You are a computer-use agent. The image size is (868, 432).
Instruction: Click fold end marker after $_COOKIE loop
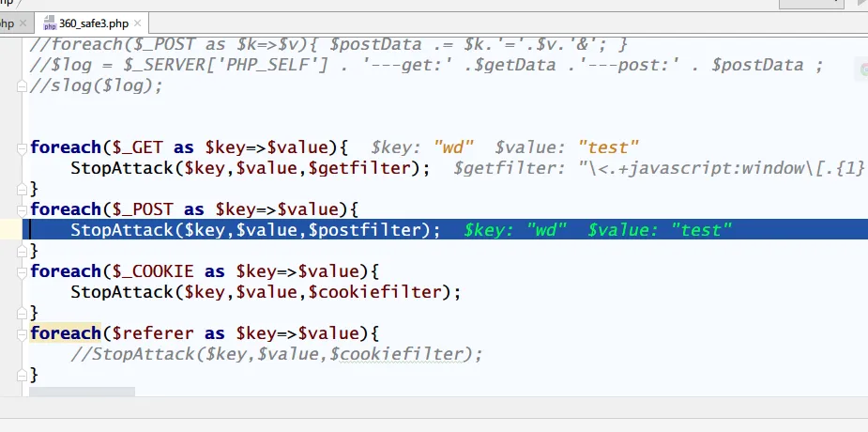click(x=23, y=313)
